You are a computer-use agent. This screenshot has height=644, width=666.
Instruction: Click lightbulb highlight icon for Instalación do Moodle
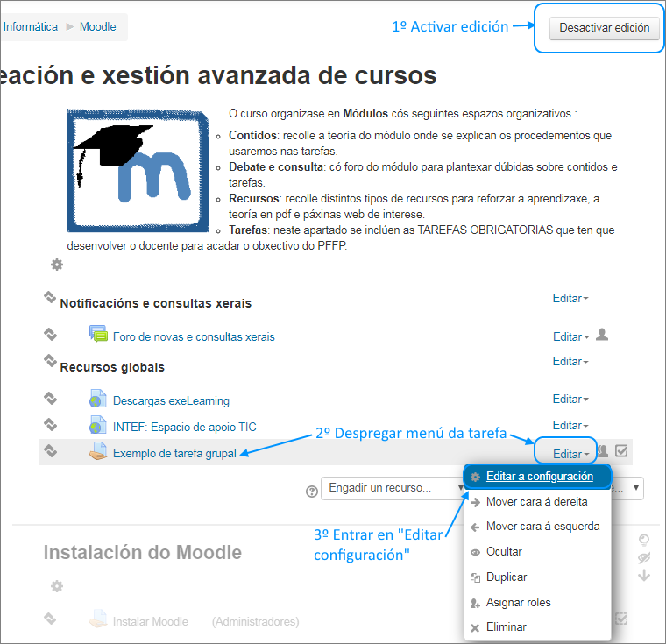pyautogui.click(x=644, y=540)
